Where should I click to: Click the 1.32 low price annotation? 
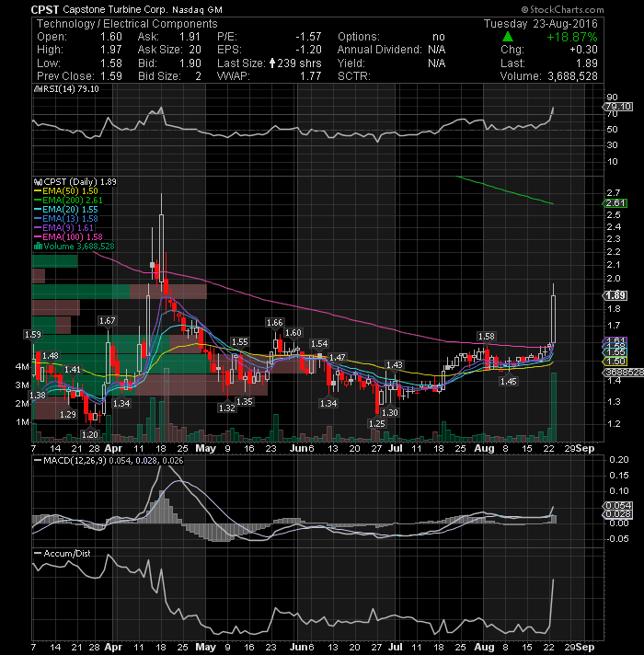pyautogui.click(x=227, y=408)
